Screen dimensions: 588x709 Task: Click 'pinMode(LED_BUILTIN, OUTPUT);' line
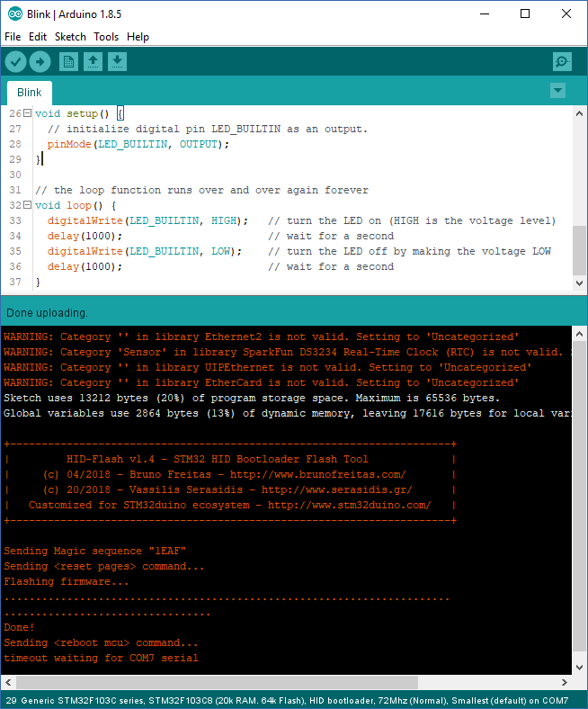point(138,144)
